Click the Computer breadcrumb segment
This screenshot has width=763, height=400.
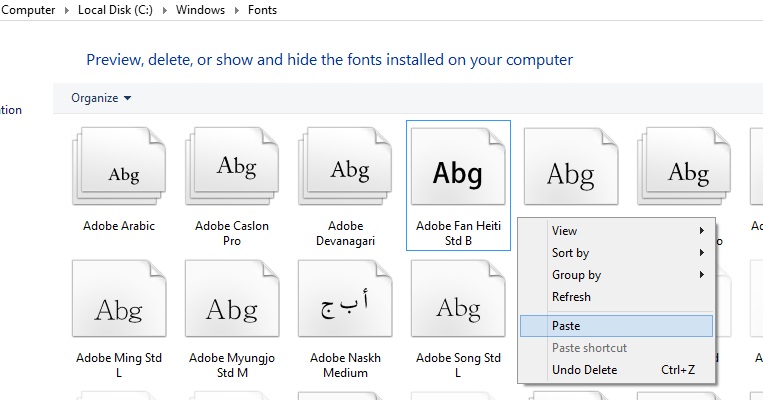30,10
